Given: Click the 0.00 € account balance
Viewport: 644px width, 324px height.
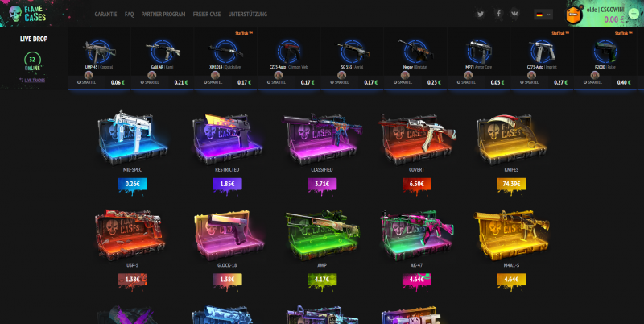Looking at the screenshot, I should click(614, 19).
